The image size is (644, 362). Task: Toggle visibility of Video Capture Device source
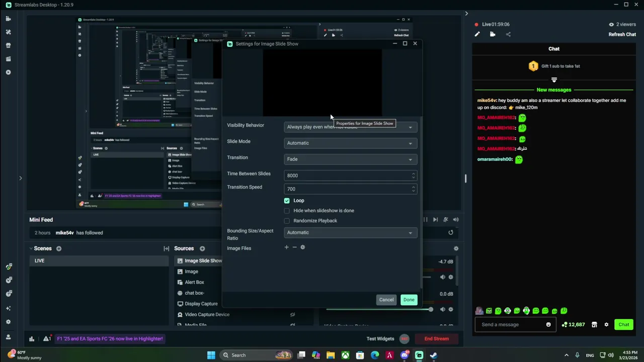pyautogui.click(x=292, y=315)
